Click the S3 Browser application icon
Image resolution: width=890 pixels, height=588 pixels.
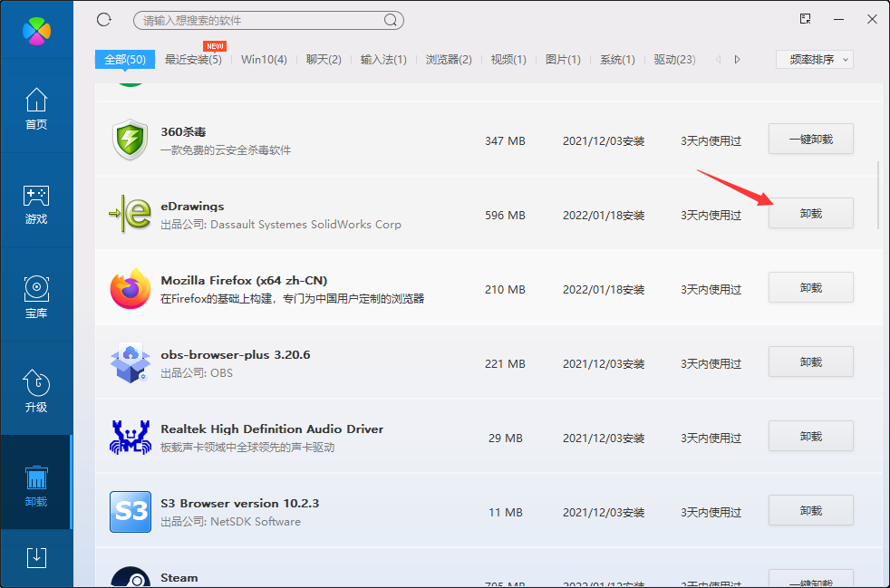point(130,512)
